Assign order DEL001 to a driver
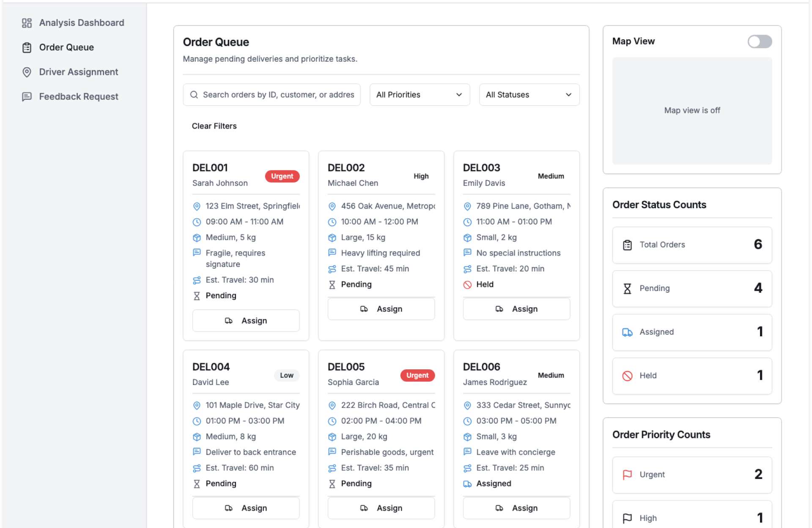Screen dimensions: 812x528 pyautogui.click(x=246, y=321)
